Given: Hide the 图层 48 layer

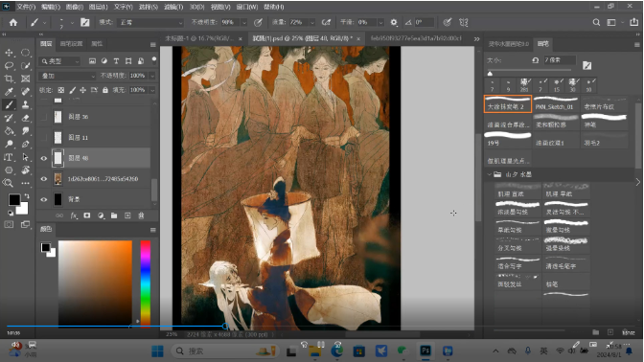Looking at the screenshot, I should pyautogui.click(x=43, y=158).
